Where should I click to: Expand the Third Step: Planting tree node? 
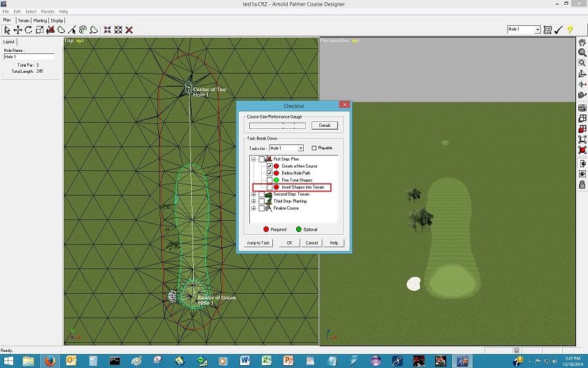click(x=253, y=201)
